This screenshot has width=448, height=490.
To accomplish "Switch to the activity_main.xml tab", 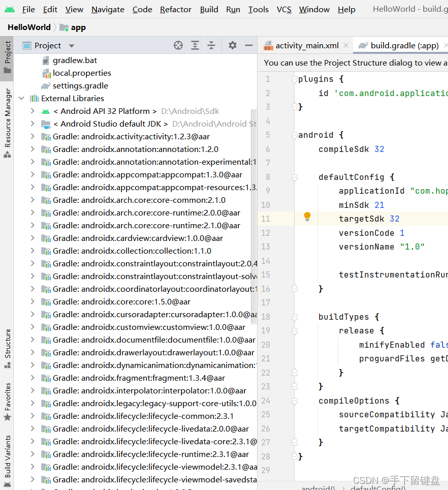I will 306,45.
